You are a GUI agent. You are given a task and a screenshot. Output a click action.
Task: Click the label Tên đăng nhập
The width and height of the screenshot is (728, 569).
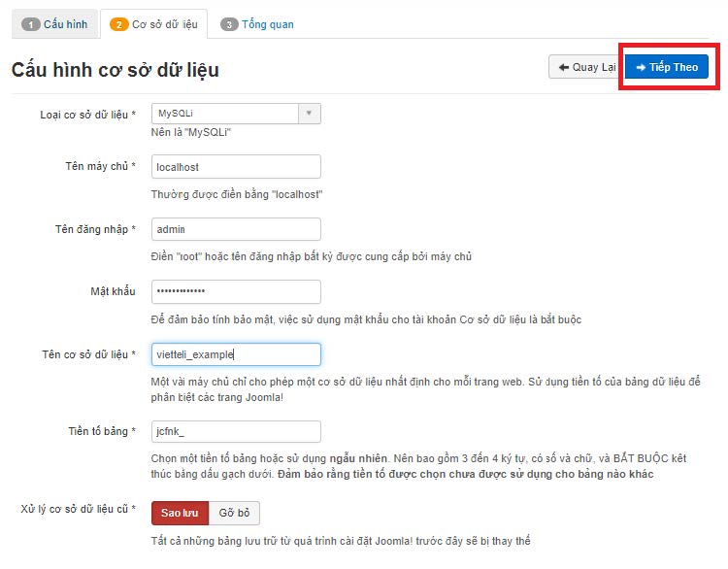point(95,229)
